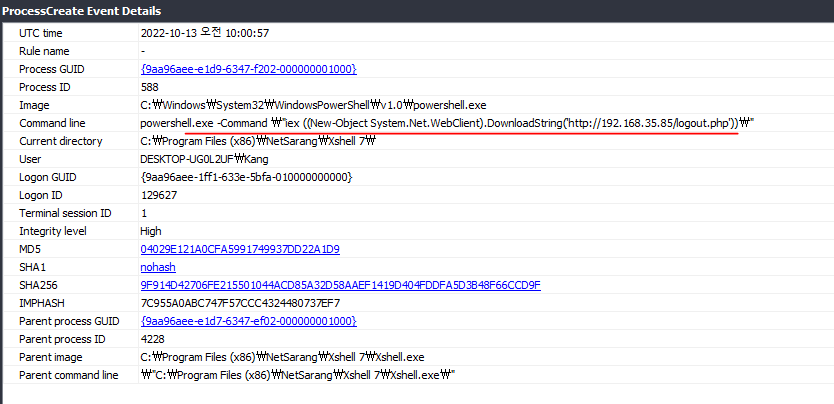Select the Current directory Xshell 7 value
Viewport: 834px width, 404px height.
[258, 141]
